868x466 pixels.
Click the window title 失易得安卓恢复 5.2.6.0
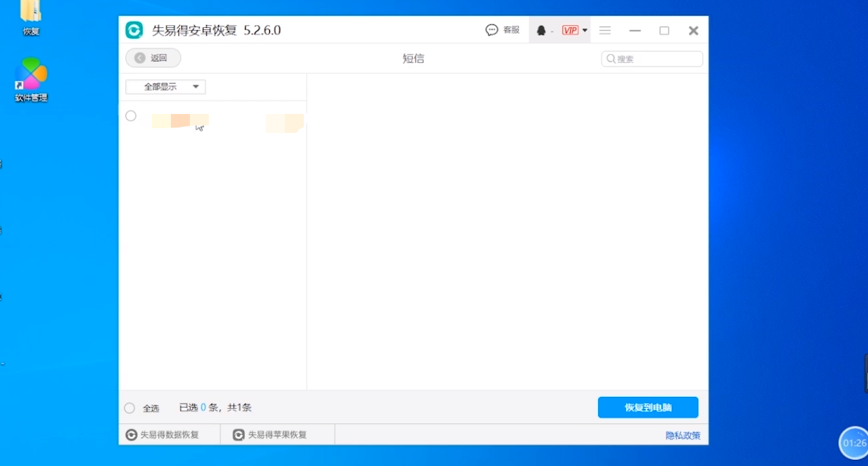(x=216, y=31)
